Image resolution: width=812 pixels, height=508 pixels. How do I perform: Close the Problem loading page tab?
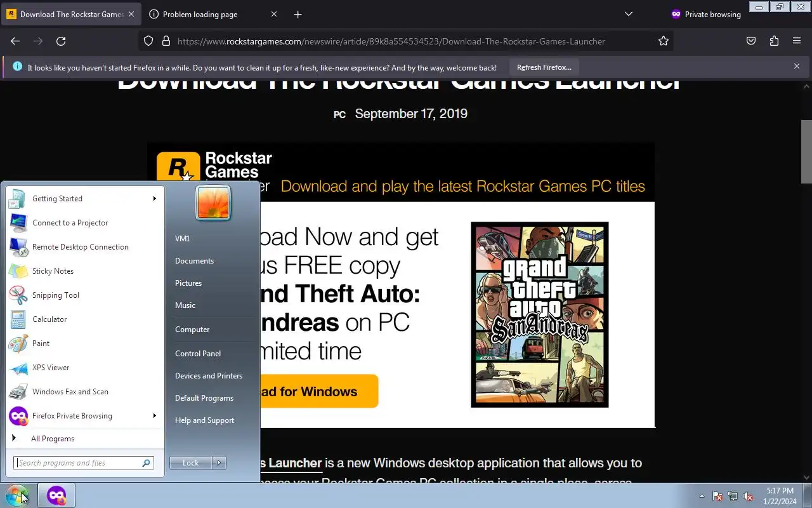[274, 14]
